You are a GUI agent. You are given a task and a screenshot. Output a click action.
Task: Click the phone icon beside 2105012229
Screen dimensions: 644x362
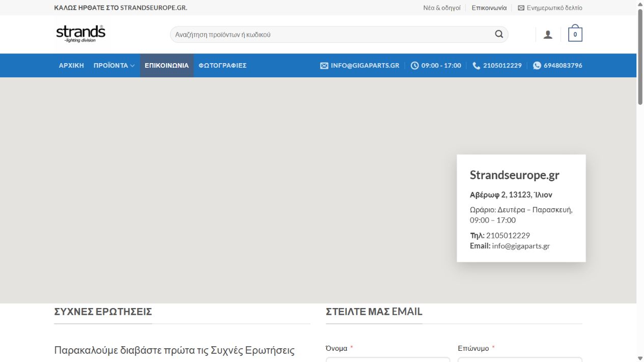click(477, 66)
